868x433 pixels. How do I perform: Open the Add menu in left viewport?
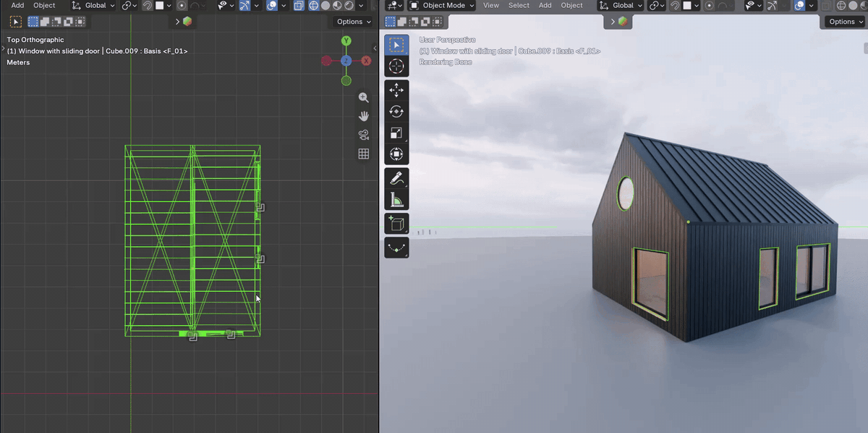[x=17, y=5]
